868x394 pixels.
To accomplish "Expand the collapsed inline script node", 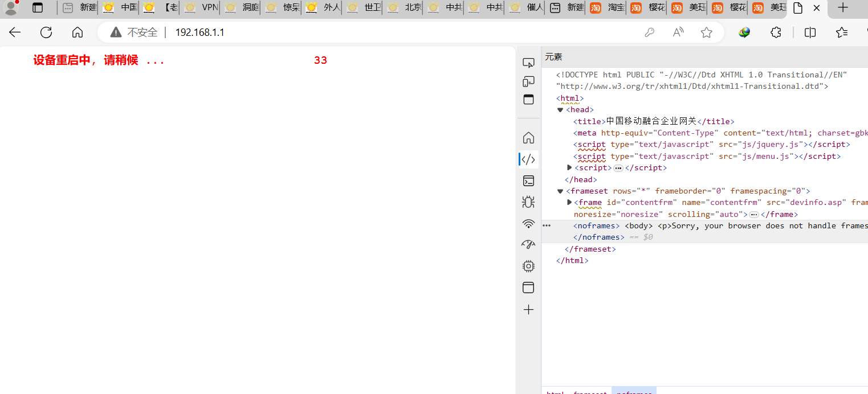I will [x=569, y=167].
